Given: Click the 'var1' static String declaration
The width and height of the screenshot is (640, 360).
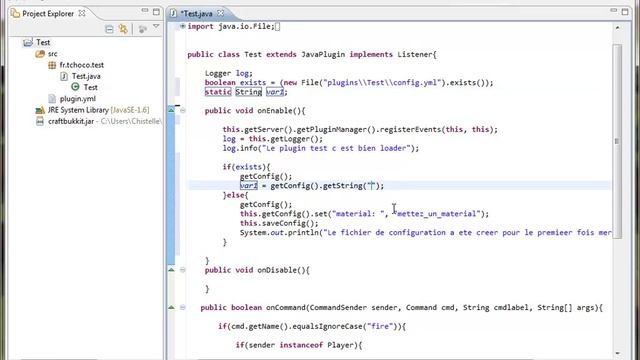Looking at the screenshot, I should pos(275,92).
